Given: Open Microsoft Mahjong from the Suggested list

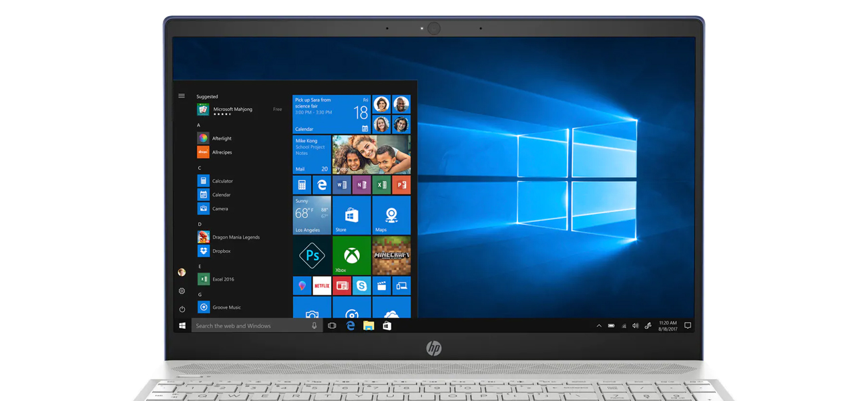Looking at the screenshot, I should point(240,110).
